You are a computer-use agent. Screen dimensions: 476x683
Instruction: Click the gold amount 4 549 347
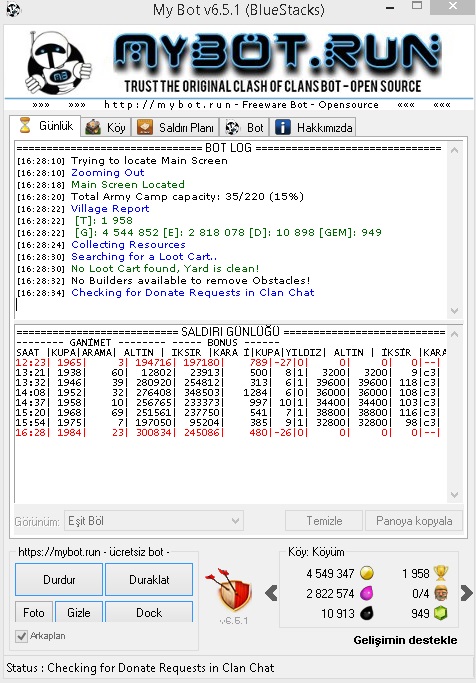point(330,573)
